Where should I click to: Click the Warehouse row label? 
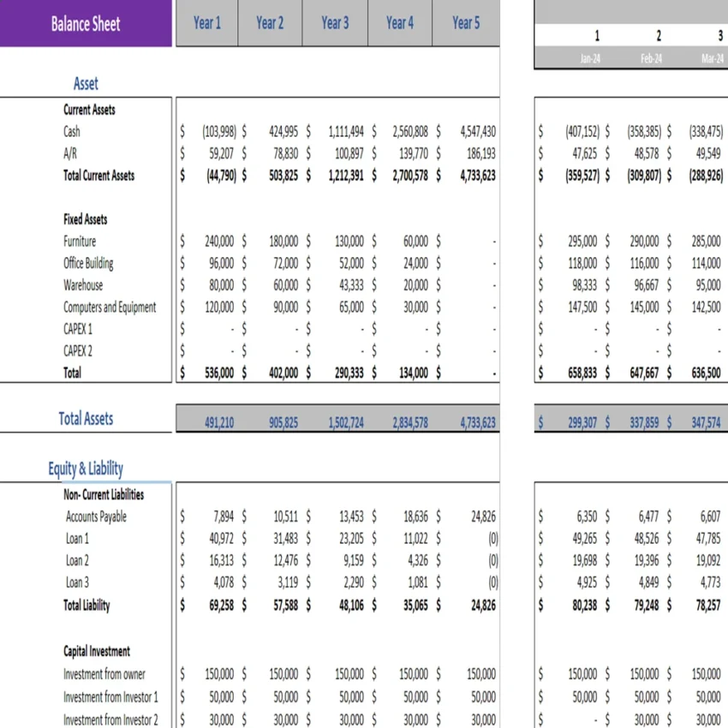tap(82, 285)
